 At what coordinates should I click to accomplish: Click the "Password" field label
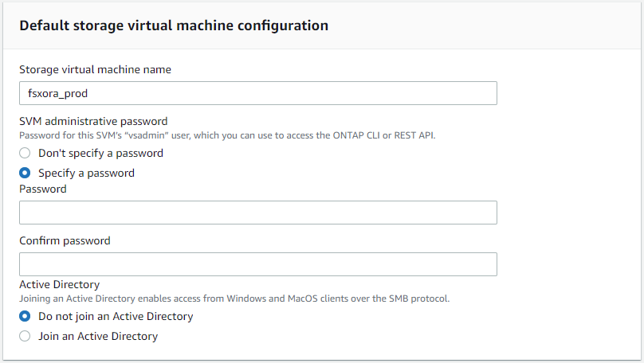43,189
